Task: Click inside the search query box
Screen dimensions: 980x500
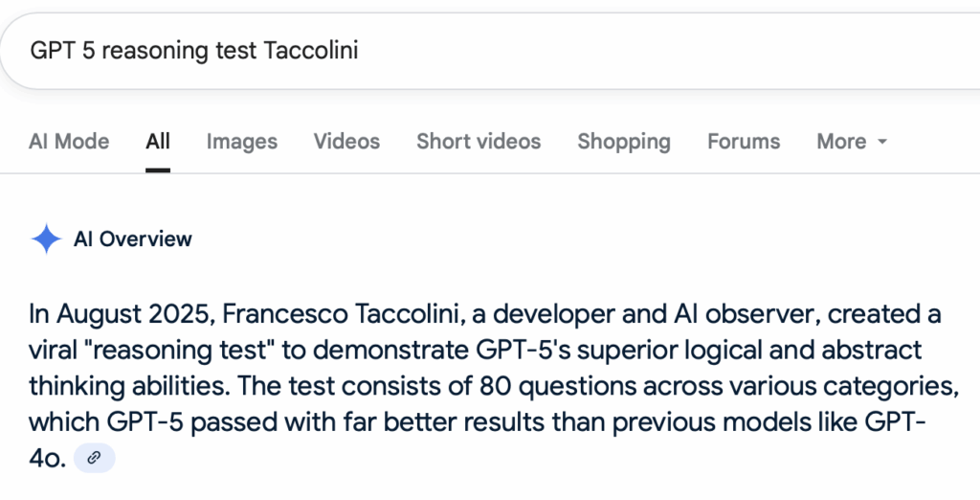Action: (x=490, y=51)
